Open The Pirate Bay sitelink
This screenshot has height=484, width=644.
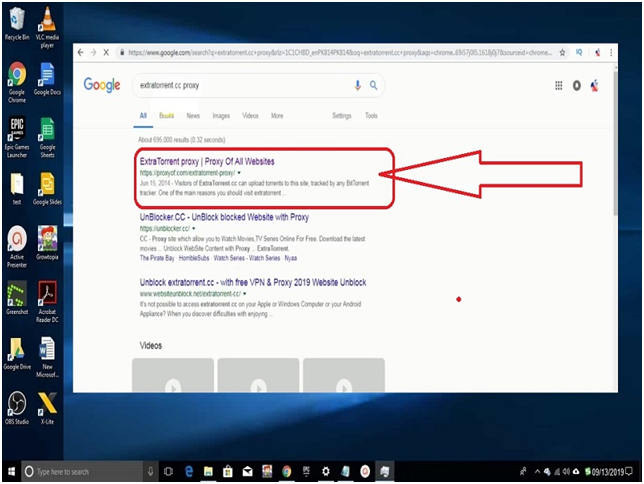[x=157, y=258]
